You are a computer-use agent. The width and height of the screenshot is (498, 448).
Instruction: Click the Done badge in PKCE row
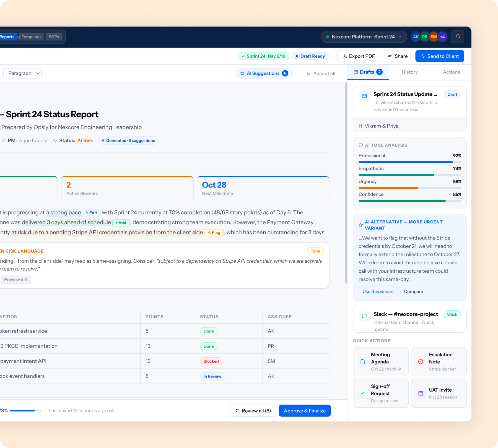(209, 346)
